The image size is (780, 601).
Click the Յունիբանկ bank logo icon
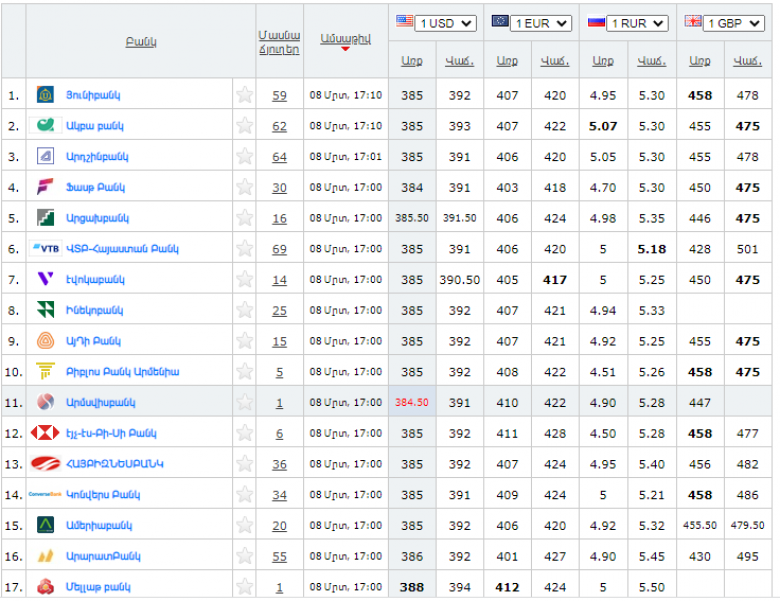click(x=45, y=95)
